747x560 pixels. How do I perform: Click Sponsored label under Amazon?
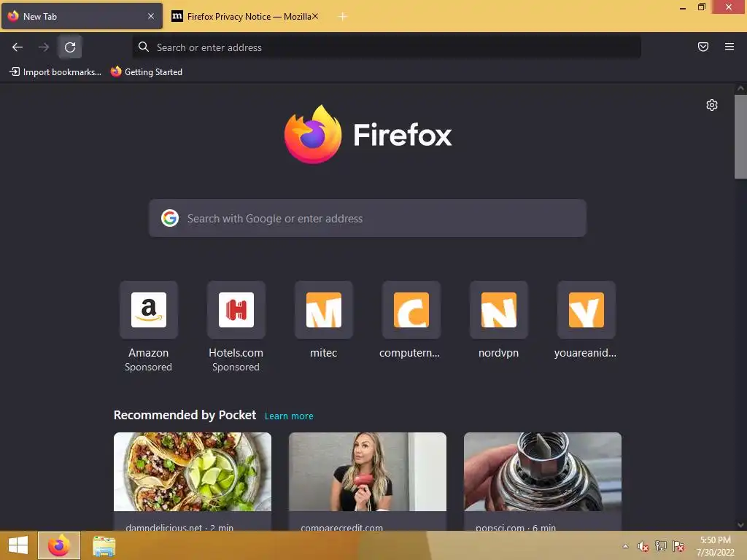point(148,367)
